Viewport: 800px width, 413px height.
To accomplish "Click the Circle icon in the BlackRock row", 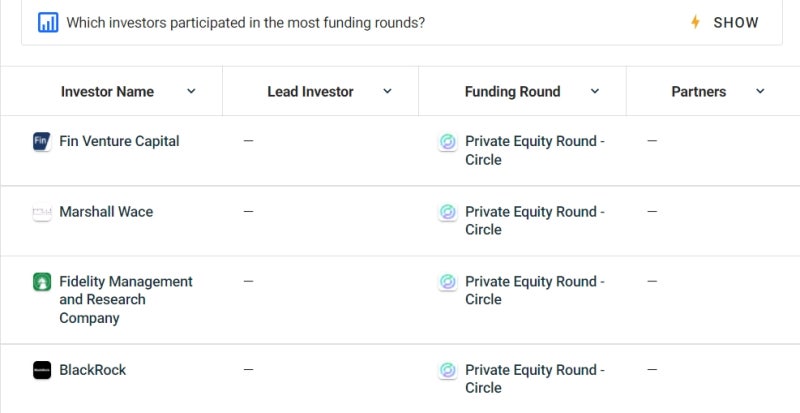I will click(x=447, y=370).
